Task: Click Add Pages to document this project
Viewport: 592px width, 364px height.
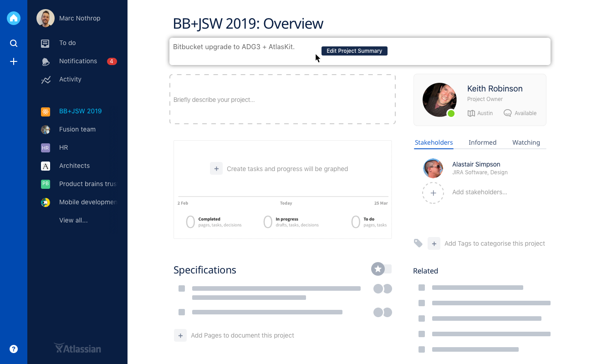Action: tap(242, 335)
